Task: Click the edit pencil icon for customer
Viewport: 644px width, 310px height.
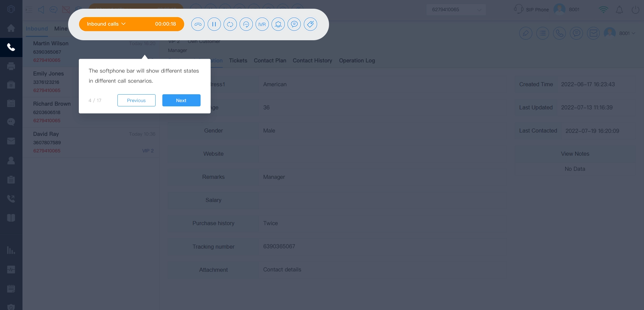Action: coord(526,33)
